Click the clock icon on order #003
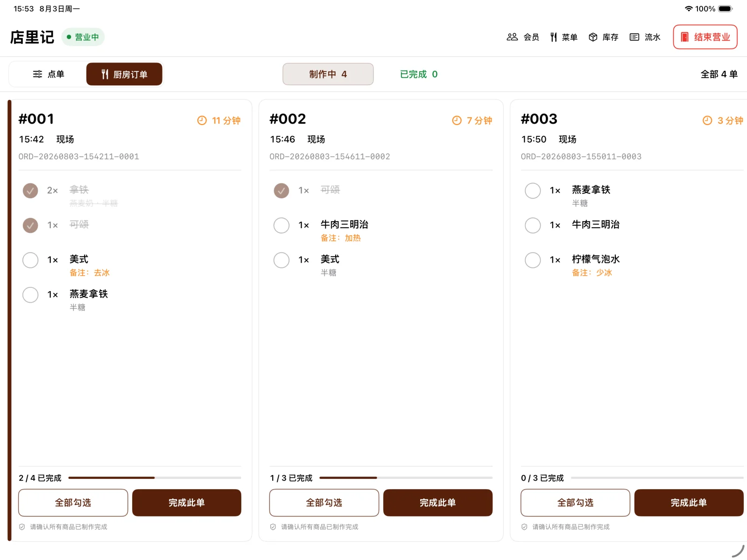Viewport: 747px width, 560px height. (707, 120)
